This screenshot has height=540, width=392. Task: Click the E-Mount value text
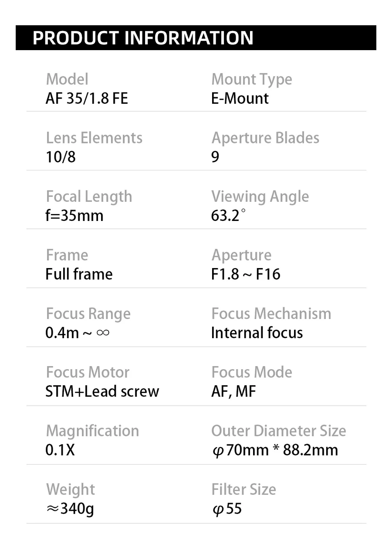coord(240,98)
